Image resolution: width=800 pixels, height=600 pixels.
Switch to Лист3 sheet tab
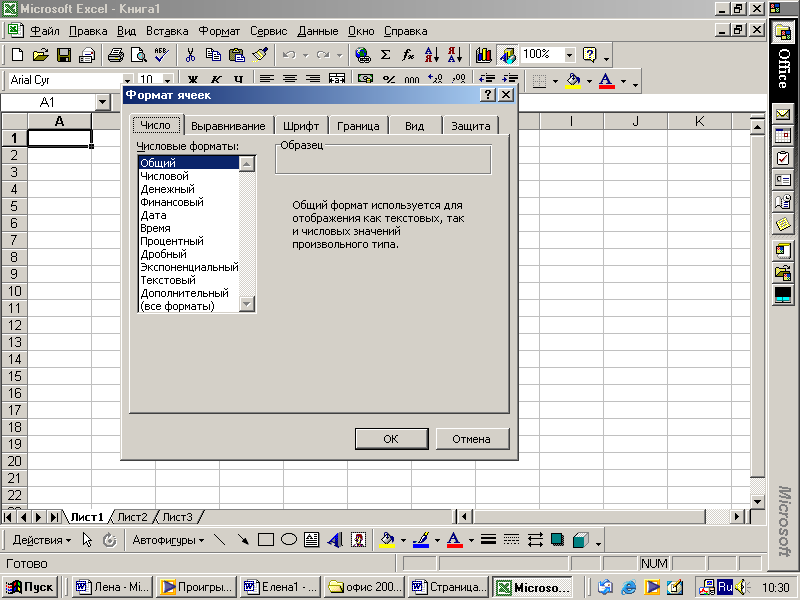(x=177, y=517)
